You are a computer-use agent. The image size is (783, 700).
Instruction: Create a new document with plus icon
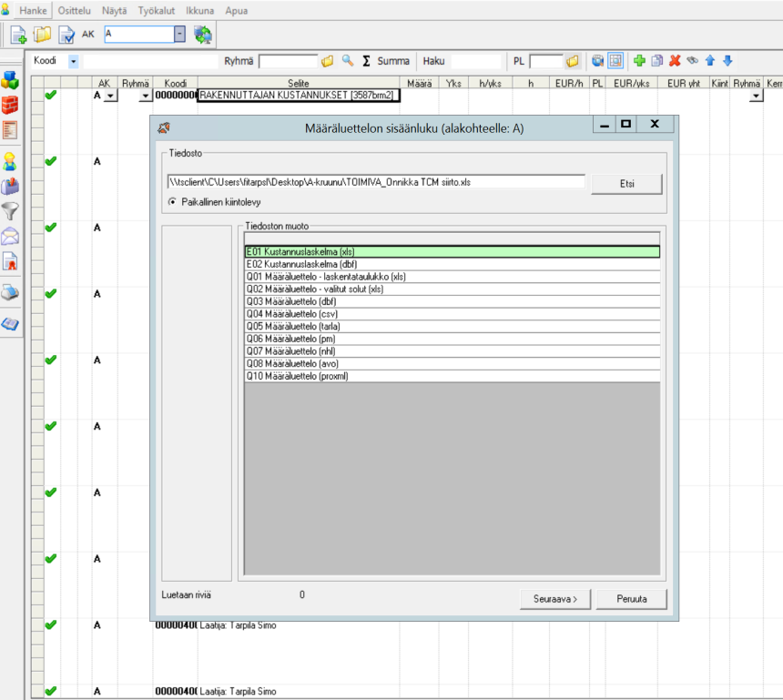(18, 35)
